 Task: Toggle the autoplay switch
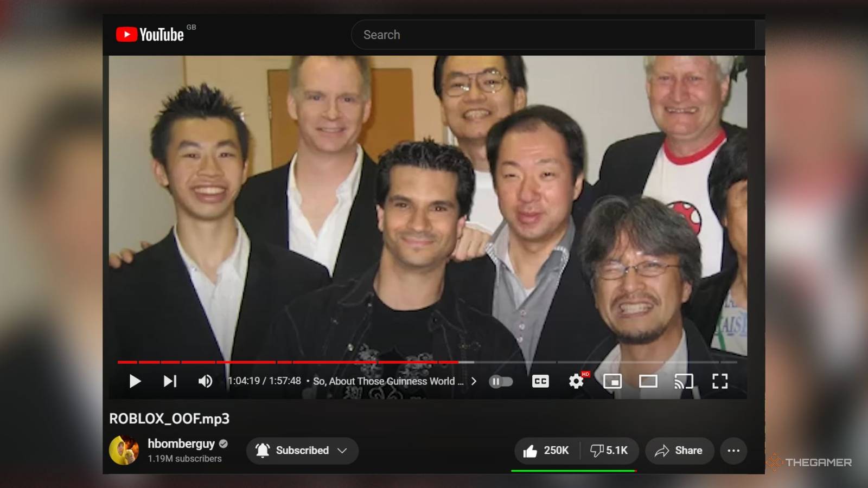coord(501,381)
